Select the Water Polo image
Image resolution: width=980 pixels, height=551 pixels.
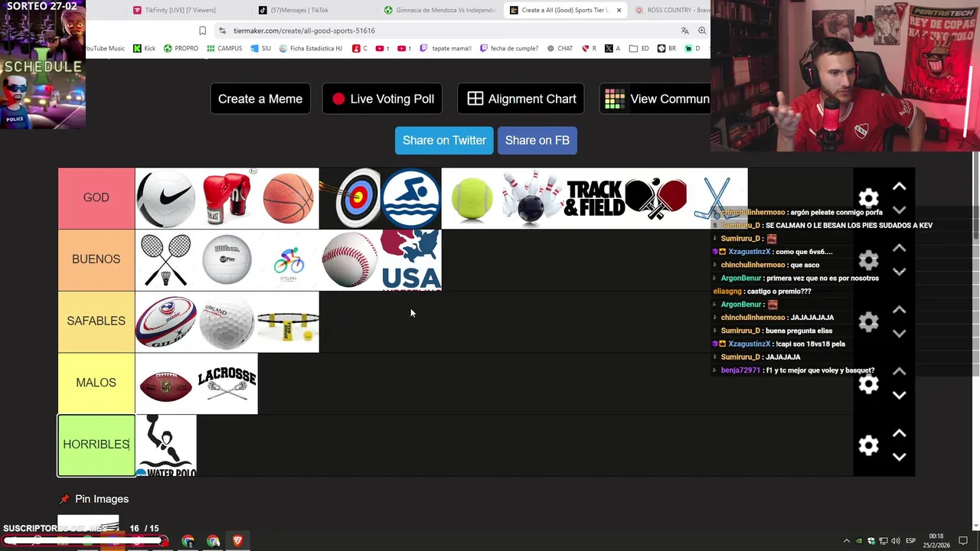pyautogui.click(x=165, y=445)
